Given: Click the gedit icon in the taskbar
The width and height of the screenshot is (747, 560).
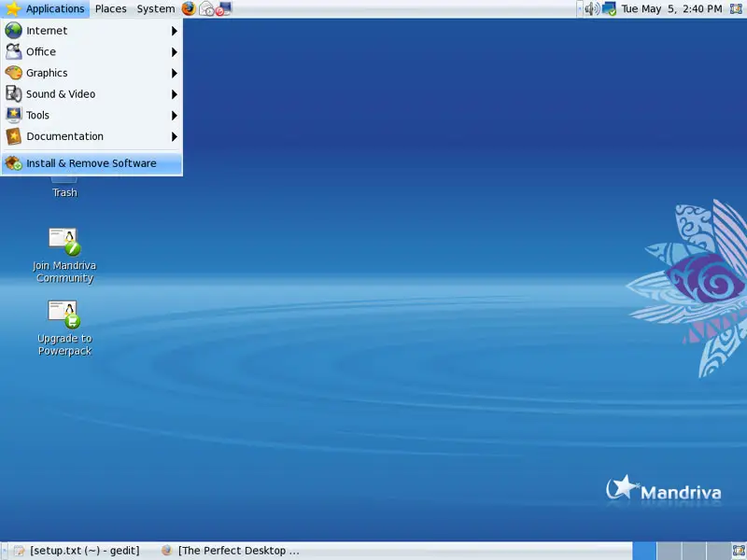Looking at the screenshot, I should [20, 551].
